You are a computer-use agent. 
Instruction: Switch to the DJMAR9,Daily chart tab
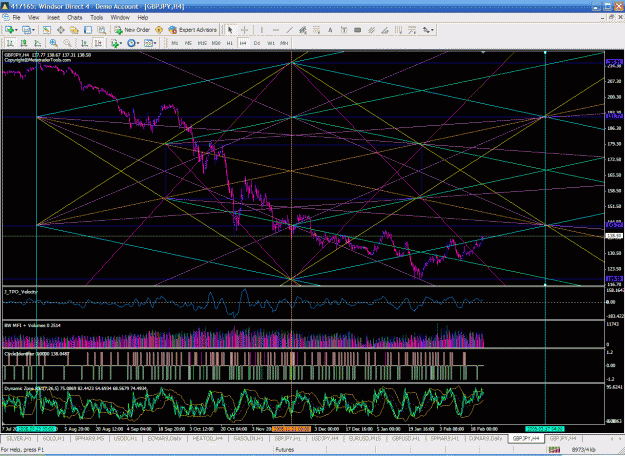485,438
